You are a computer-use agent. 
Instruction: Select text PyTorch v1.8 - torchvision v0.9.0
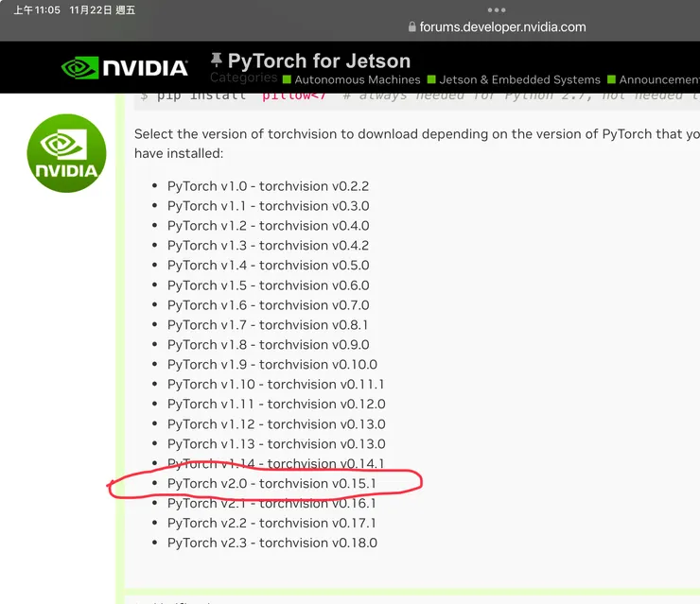coord(268,345)
